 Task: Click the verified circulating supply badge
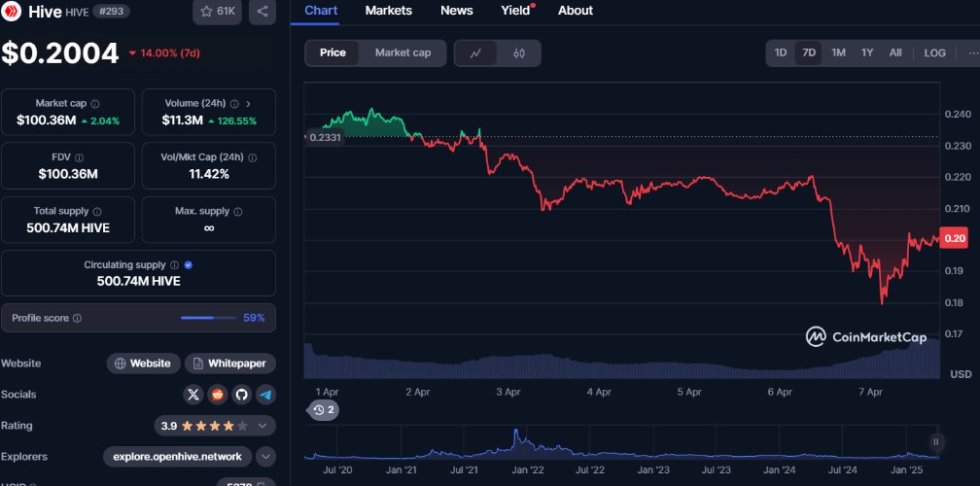coord(189,264)
